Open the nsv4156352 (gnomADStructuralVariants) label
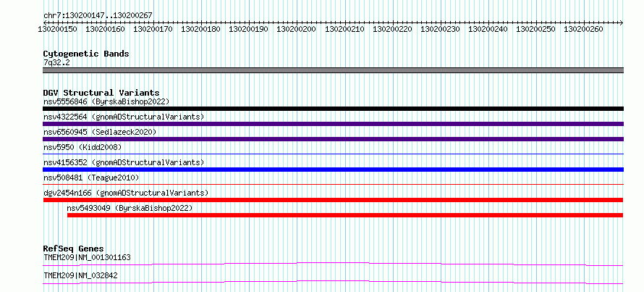 124,162
